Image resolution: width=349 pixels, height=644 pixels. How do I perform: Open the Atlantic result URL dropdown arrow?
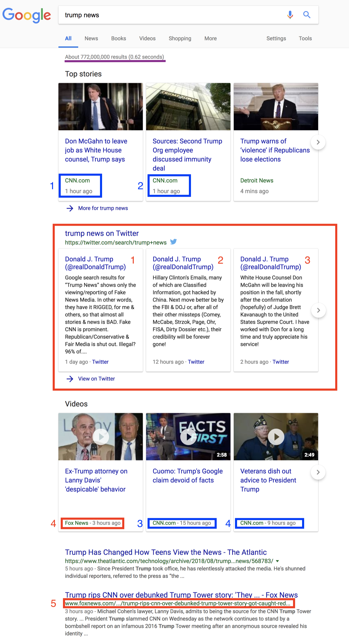(277, 561)
